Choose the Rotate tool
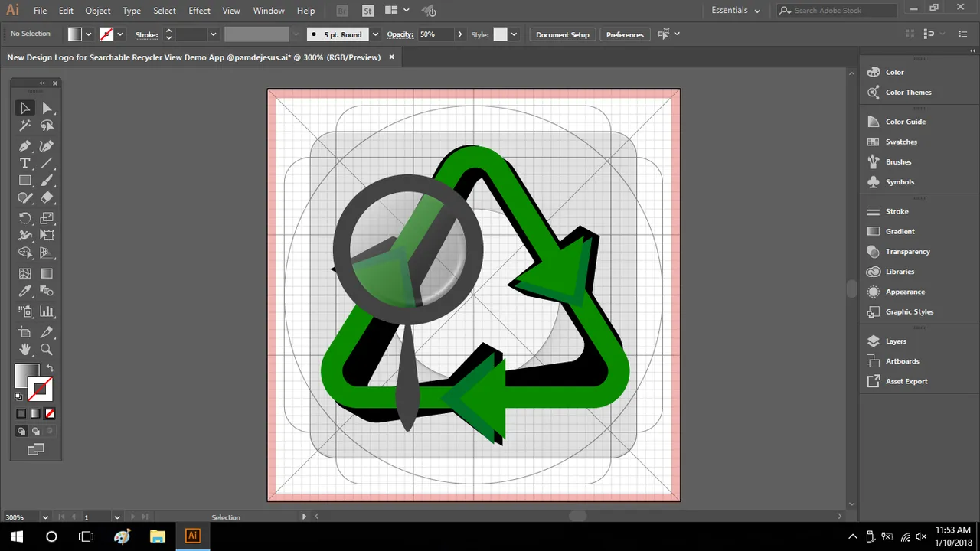Viewport: 980px width, 551px height. pos(25,218)
